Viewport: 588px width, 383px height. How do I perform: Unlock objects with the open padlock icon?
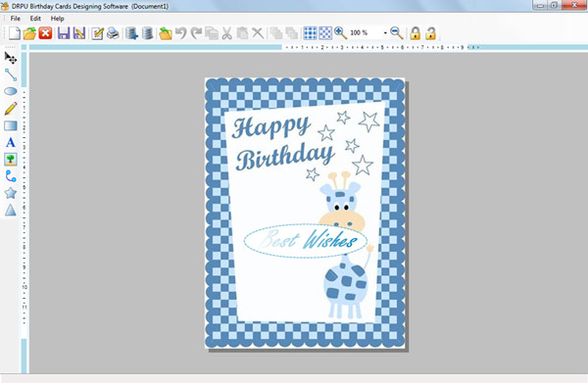click(431, 33)
